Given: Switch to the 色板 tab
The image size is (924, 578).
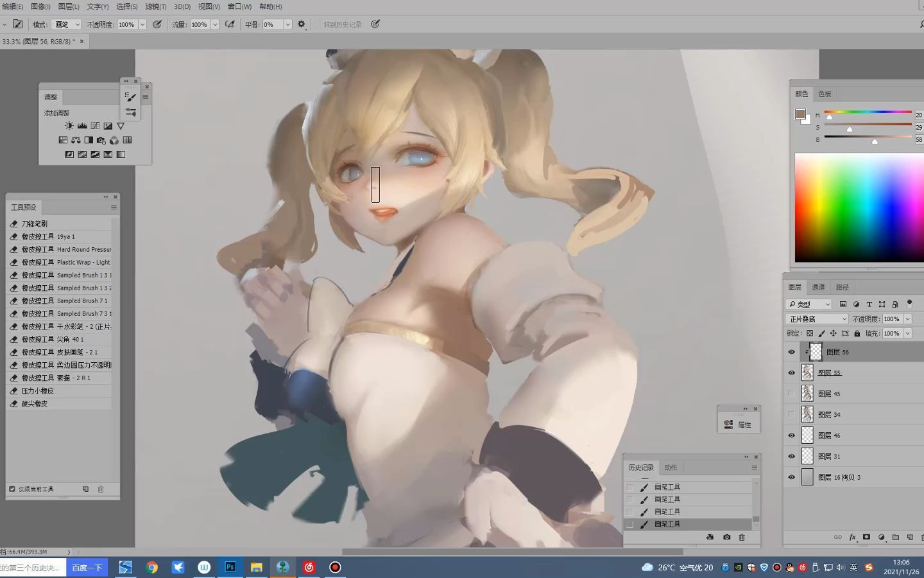Looking at the screenshot, I should tap(825, 94).
